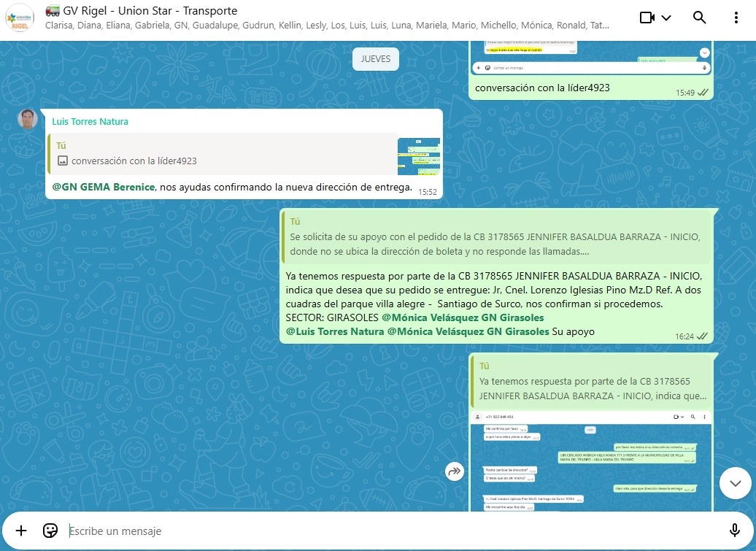Open the quoted reply image thumbnail
The height and width of the screenshot is (551, 756).
(418, 156)
